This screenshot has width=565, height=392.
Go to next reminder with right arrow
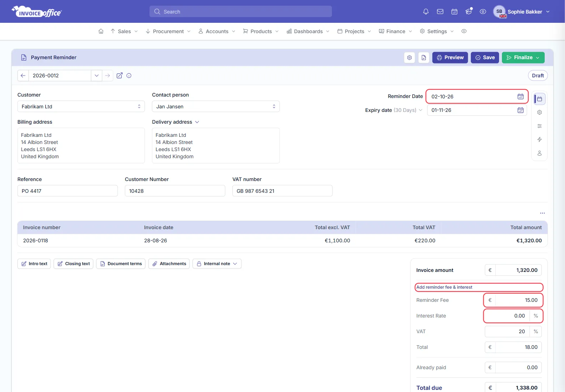click(x=108, y=76)
